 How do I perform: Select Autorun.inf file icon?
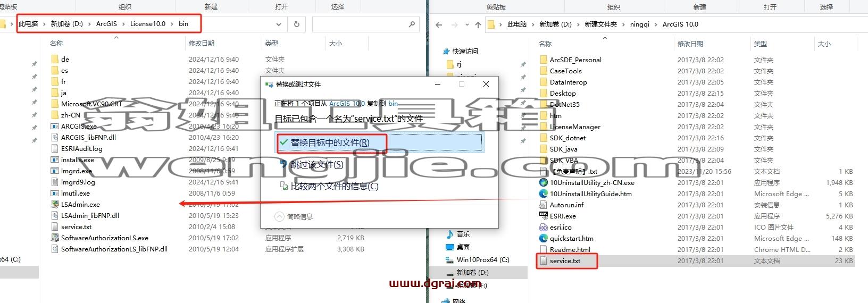tap(544, 205)
